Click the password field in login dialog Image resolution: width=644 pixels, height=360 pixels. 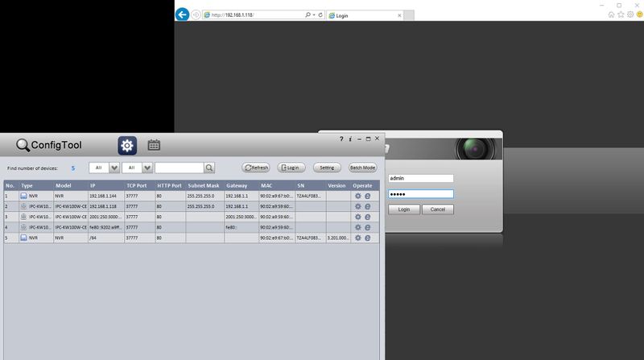pos(421,194)
